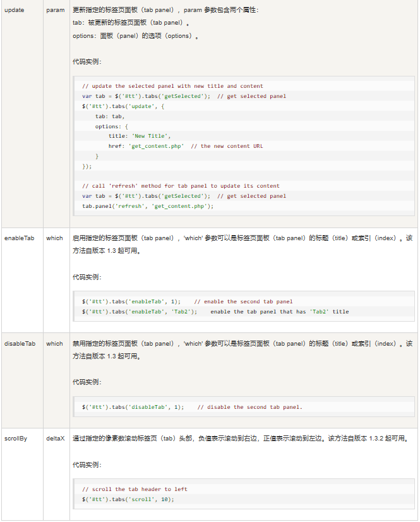The image size is (420, 522).
Task: Click the 'tab: 被更新的标签页面板' description line
Action: 131,23
